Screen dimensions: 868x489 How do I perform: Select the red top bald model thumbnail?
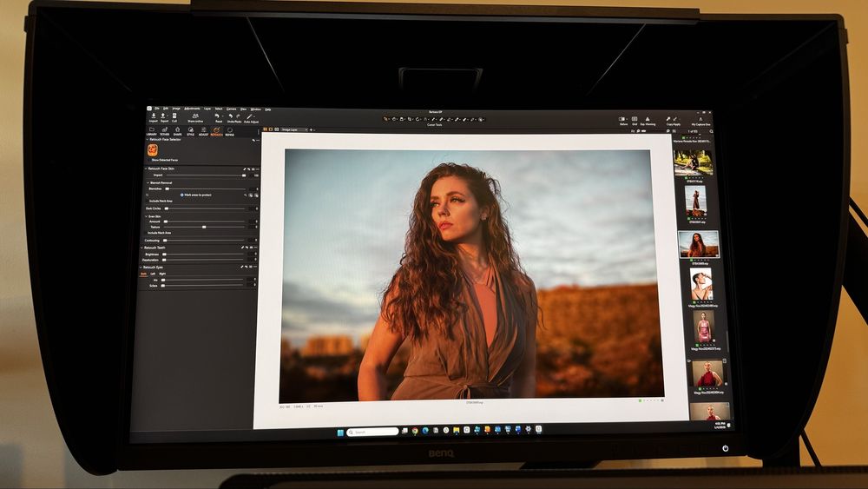[707, 373]
